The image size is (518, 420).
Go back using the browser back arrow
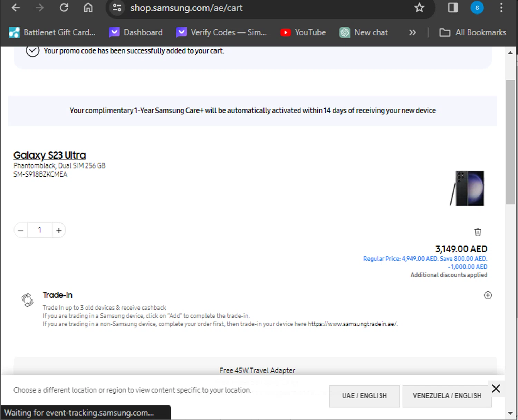click(16, 8)
